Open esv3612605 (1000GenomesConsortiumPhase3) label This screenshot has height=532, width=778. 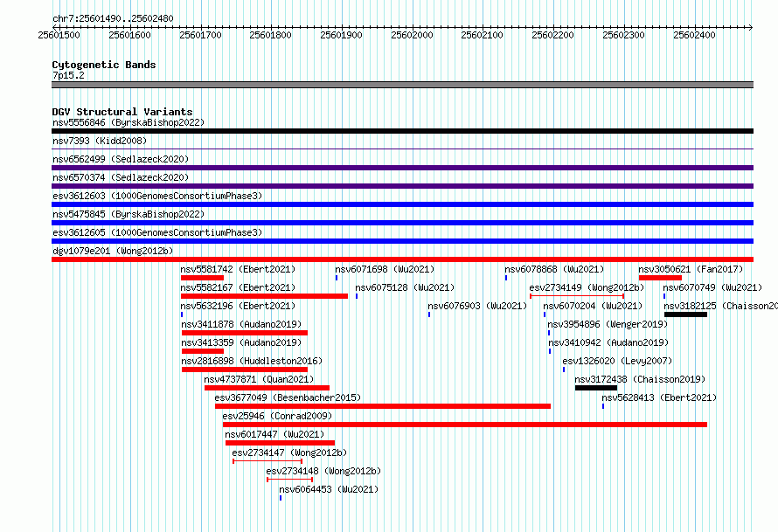pos(157,232)
